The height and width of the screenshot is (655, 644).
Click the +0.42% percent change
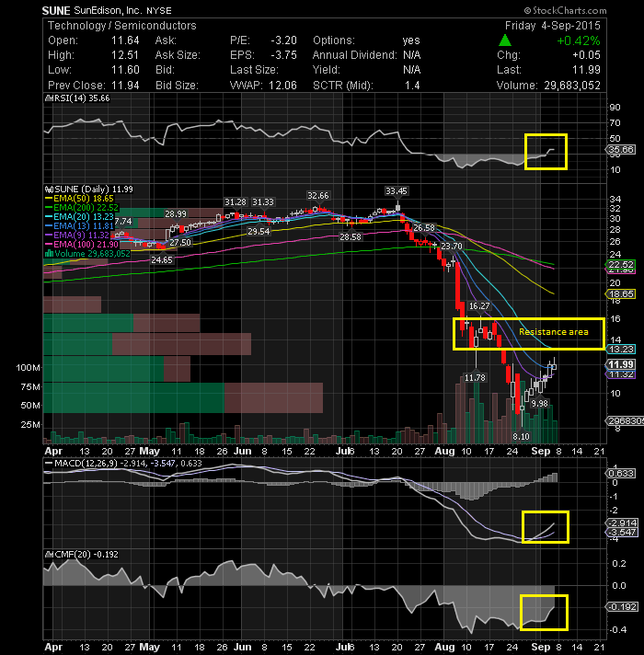point(579,40)
